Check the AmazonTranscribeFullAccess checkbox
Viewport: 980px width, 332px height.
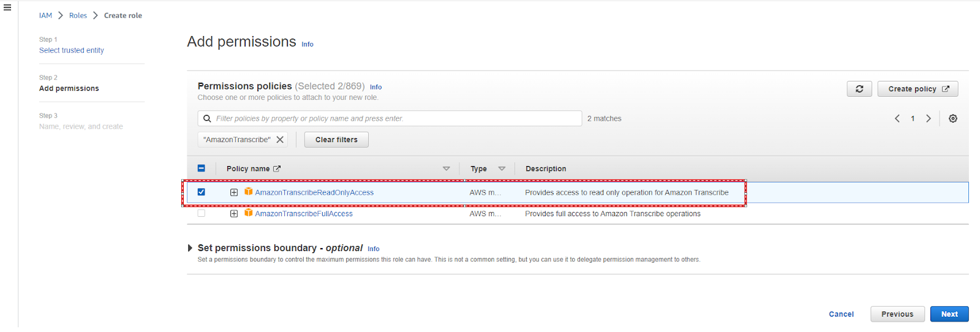tap(202, 214)
